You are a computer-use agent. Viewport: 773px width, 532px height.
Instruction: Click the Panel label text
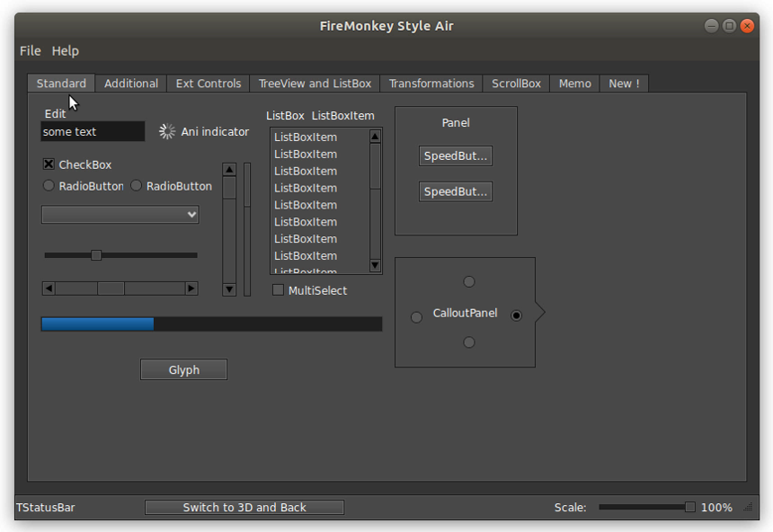(456, 123)
